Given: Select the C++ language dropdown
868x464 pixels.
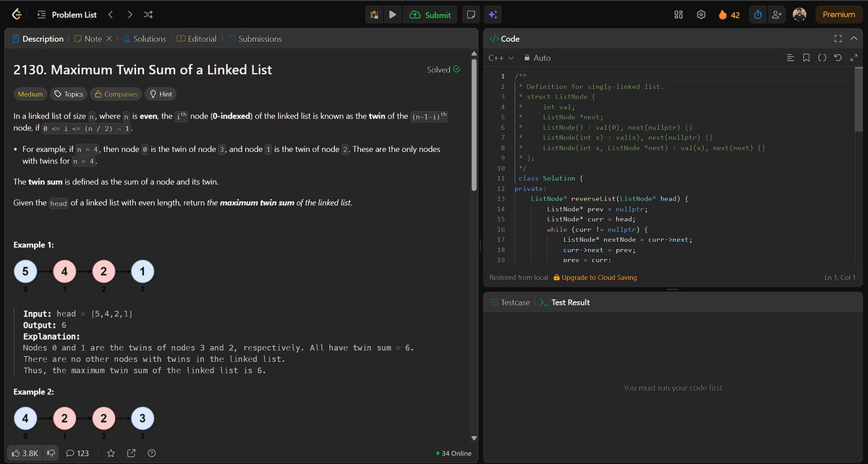Looking at the screenshot, I should 501,58.
